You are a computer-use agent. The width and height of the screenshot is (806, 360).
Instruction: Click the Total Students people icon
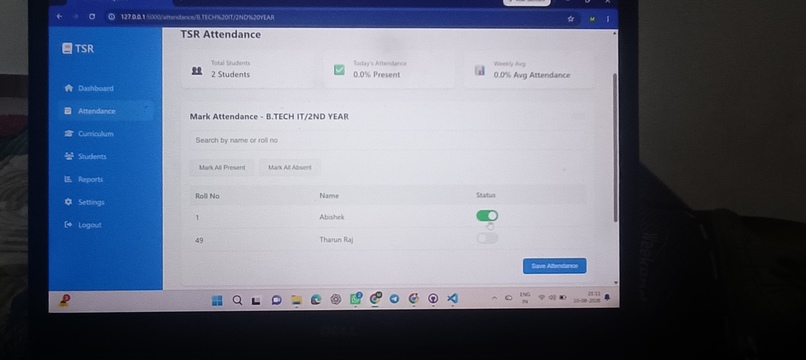[197, 70]
